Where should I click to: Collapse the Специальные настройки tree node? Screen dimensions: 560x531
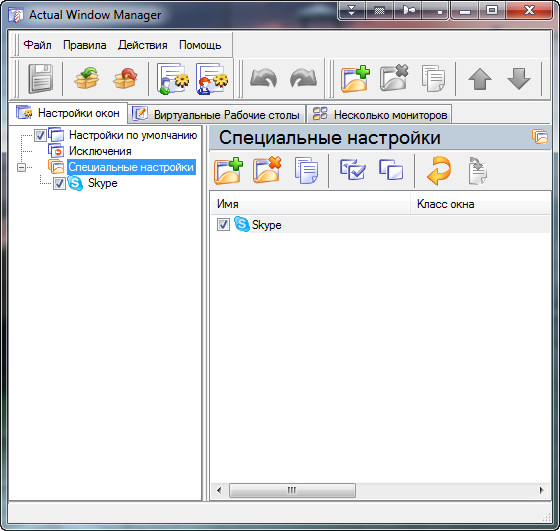click(21, 167)
